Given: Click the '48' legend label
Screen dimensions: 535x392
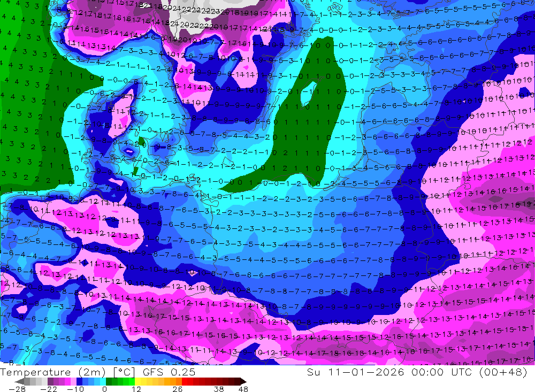Looking at the screenshot, I should pos(243,389).
